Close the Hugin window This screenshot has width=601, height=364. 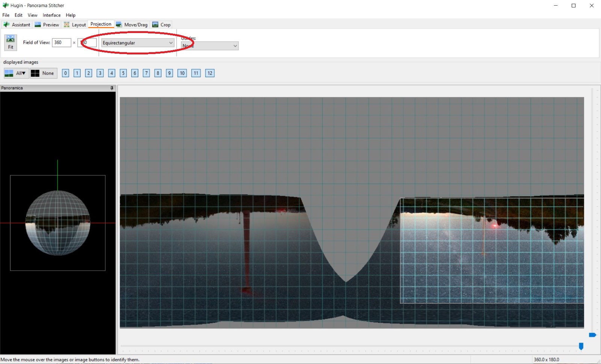[592, 6]
